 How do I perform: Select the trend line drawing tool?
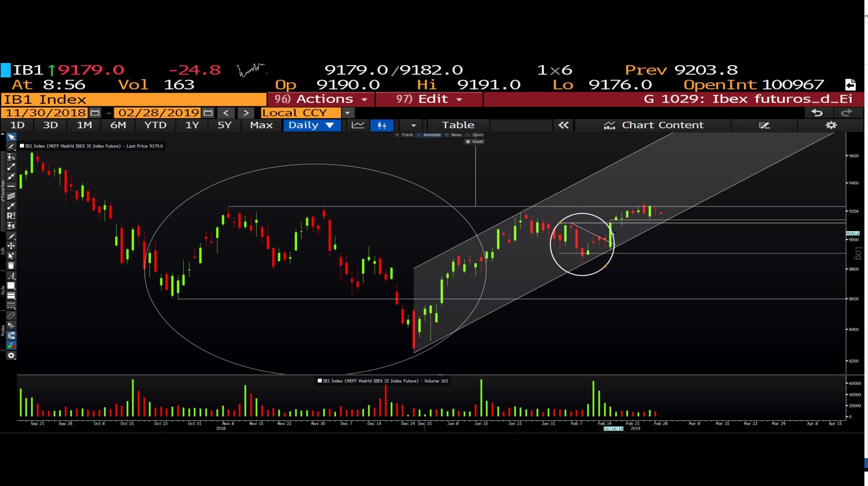pos(11,167)
